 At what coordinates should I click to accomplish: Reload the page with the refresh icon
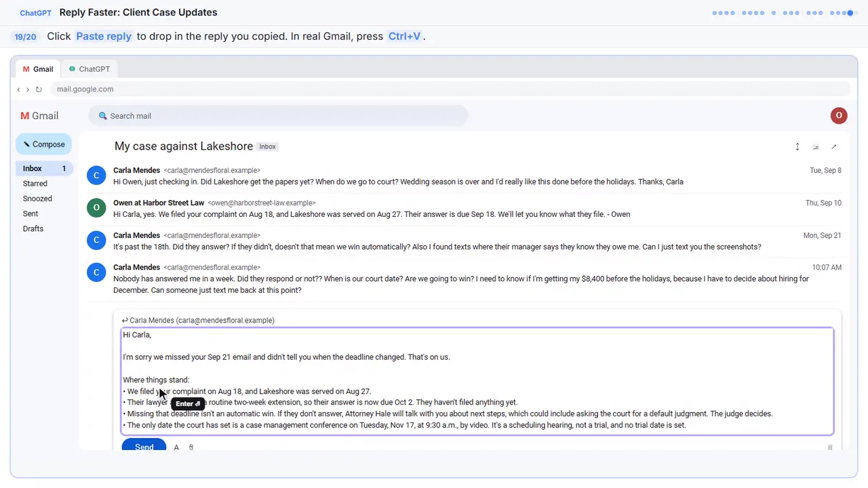point(39,89)
